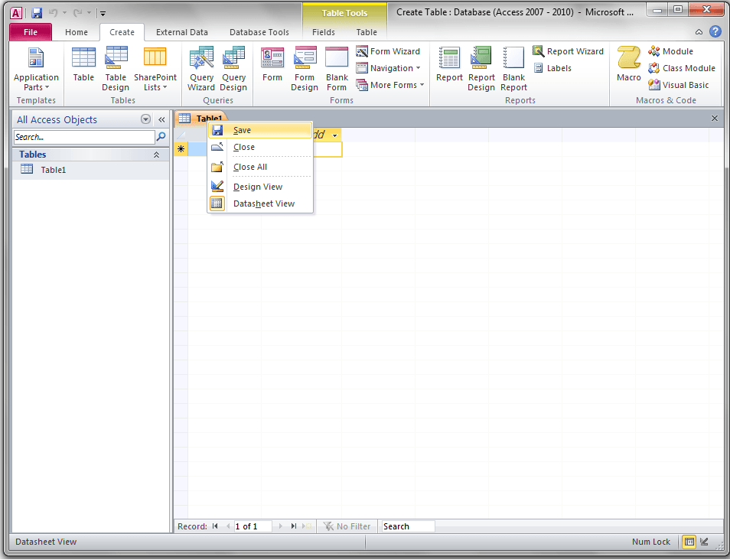Start the Form Wizard
730x560 pixels.
click(388, 51)
